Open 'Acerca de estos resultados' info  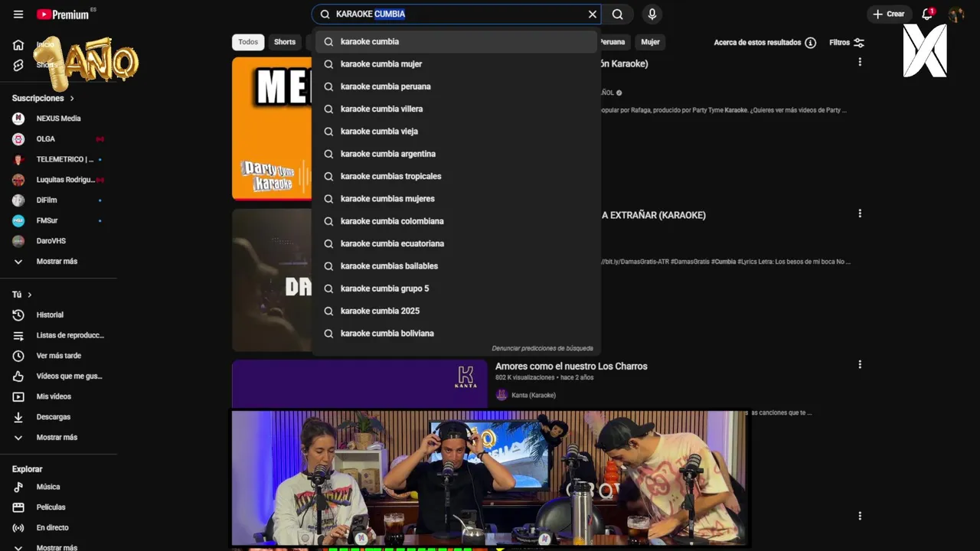pyautogui.click(x=765, y=43)
